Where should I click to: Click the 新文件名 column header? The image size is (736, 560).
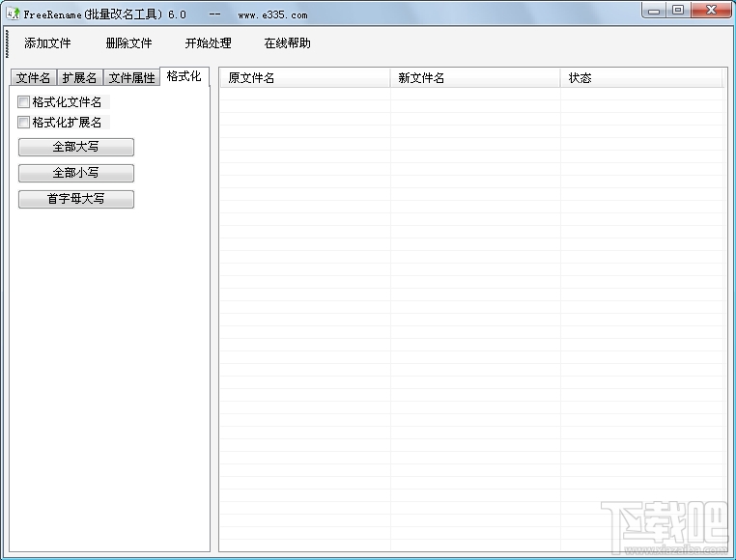coord(475,78)
